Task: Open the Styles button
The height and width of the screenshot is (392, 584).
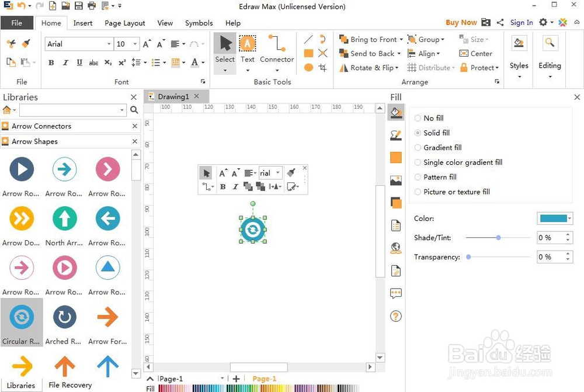Action: tap(519, 57)
